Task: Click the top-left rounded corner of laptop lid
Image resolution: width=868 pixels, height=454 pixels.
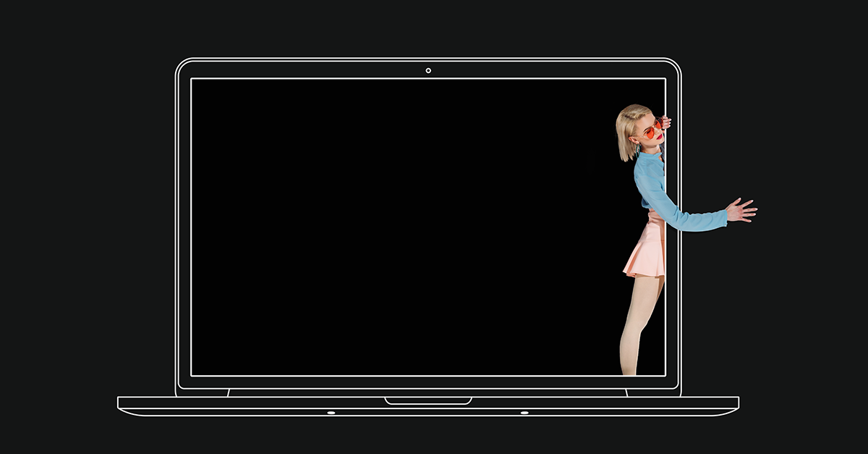Action: pyautogui.click(x=181, y=64)
